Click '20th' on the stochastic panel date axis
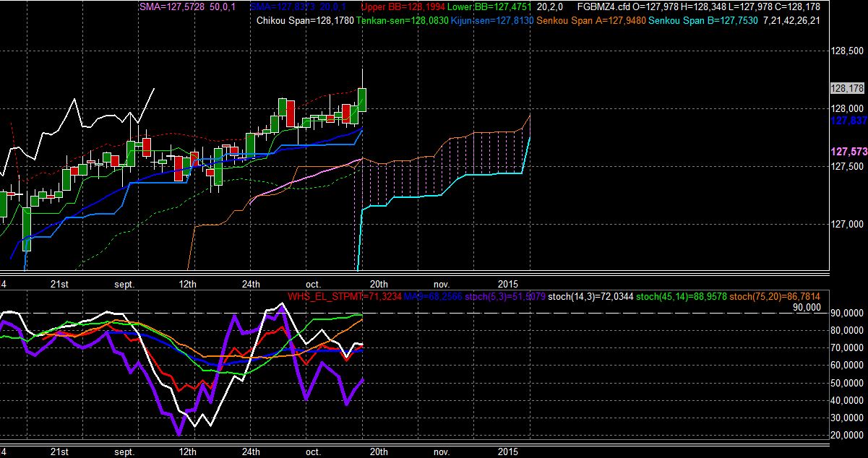The width and height of the screenshot is (868, 458). coord(379,451)
